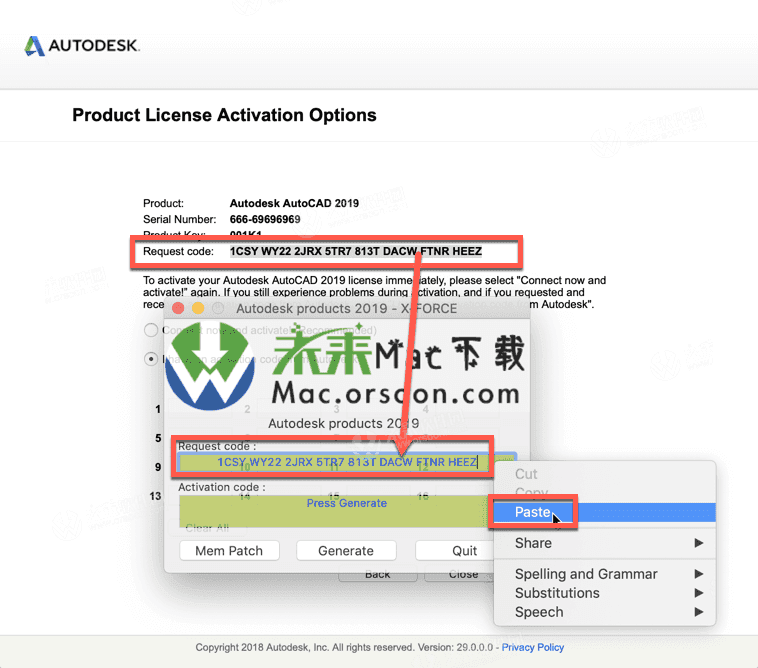Open the Privacy Policy link
Image resolution: width=758 pixels, height=668 pixels.
click(533, 647)
